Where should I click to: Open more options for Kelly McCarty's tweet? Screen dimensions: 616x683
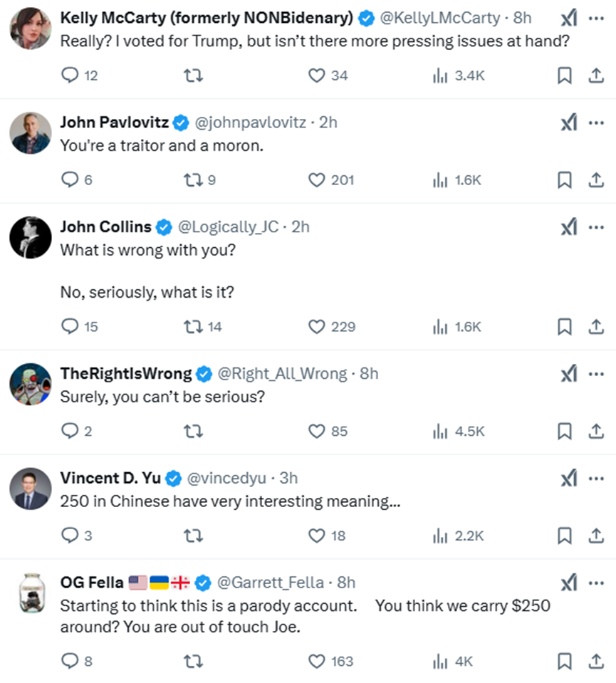(596, 19)
